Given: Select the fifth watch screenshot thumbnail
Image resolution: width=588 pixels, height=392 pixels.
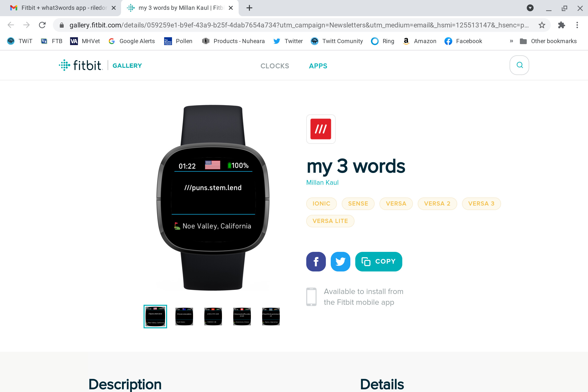Looking at the screenshot, I should (271, 316).
